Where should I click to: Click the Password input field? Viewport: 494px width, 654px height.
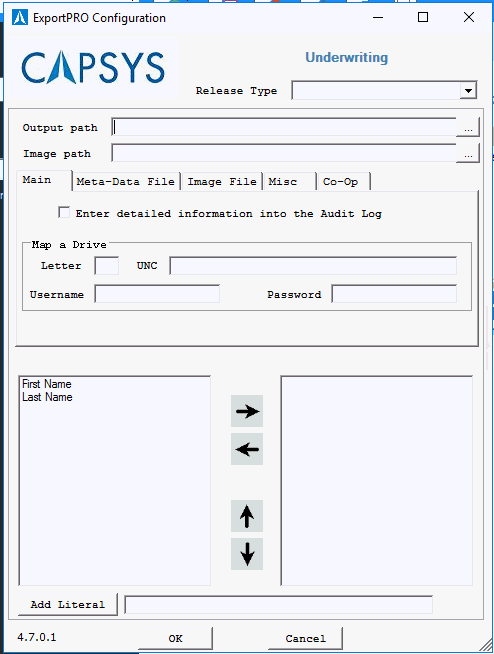point(394,294)
